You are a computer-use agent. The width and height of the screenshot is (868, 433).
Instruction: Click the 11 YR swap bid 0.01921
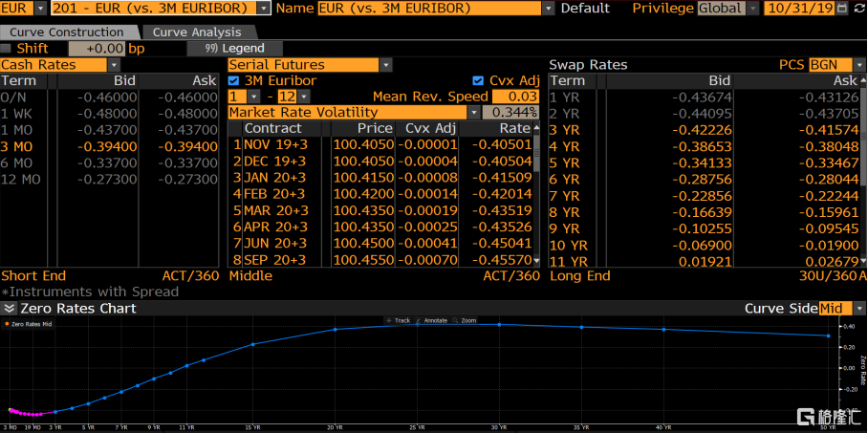tap(706, 261)
